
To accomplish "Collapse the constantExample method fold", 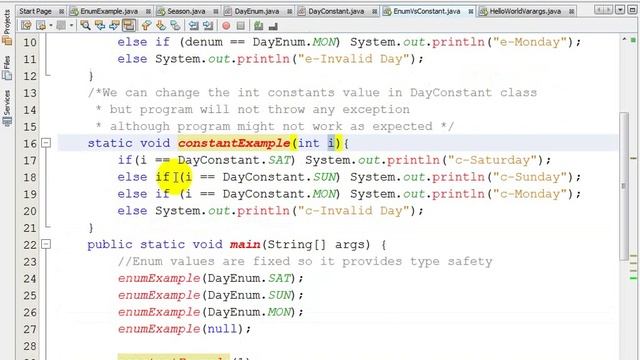I will pyautogui.click(x=46, y=143).
